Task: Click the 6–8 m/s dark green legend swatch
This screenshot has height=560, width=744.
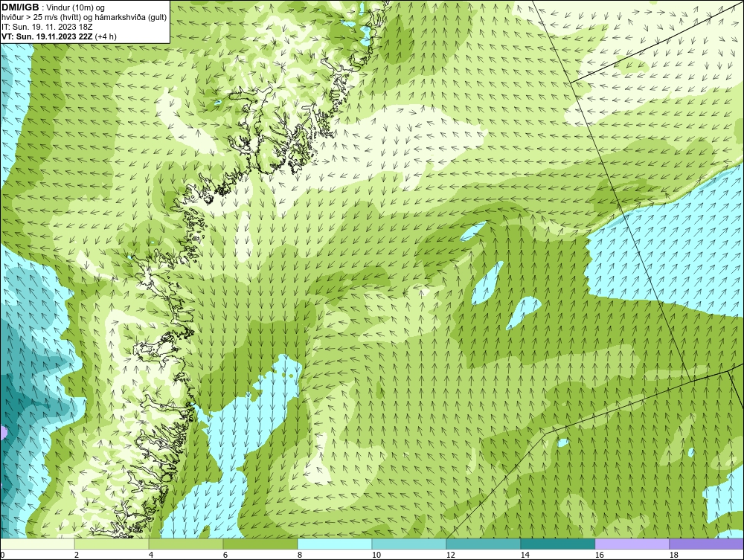Action: 260,544
